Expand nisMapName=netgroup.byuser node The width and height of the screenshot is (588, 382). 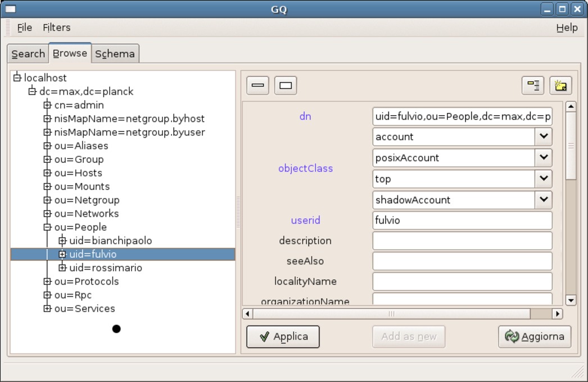(47, 132)
